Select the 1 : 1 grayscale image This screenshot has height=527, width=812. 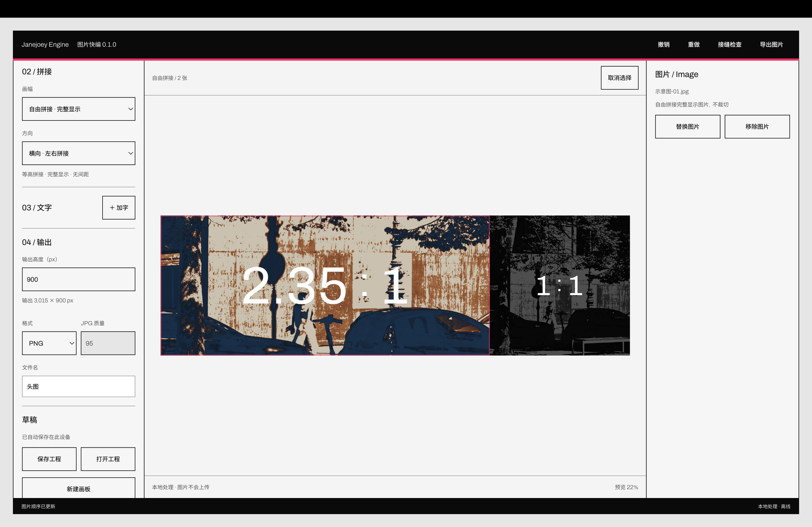[x=560, y=285]
